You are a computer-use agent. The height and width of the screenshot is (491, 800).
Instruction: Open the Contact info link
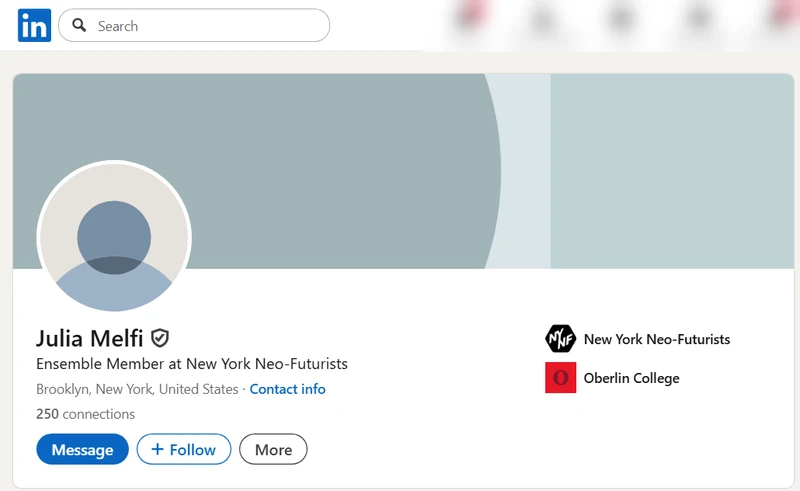pos(287,389)
